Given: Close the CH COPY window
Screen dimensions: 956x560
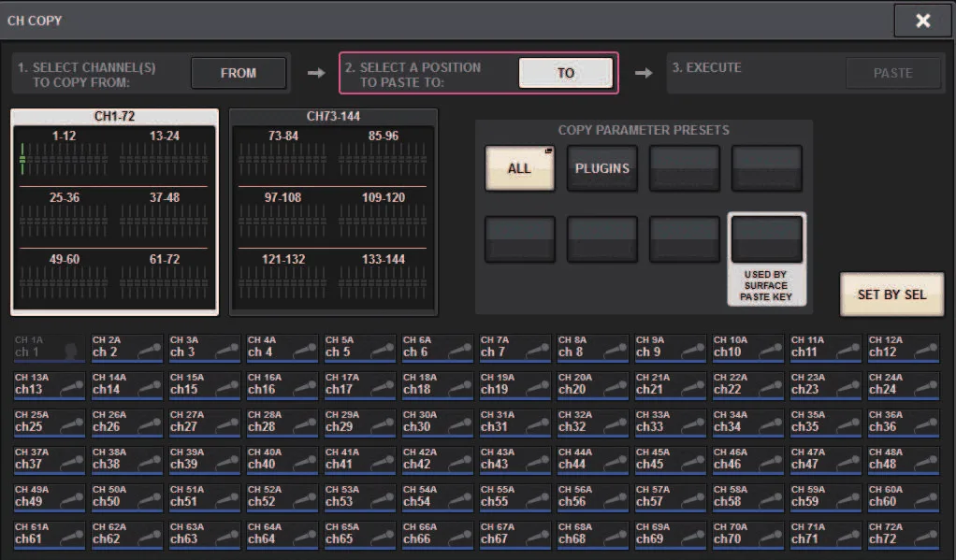Looking at the screenshot, I should pos(922,21).
